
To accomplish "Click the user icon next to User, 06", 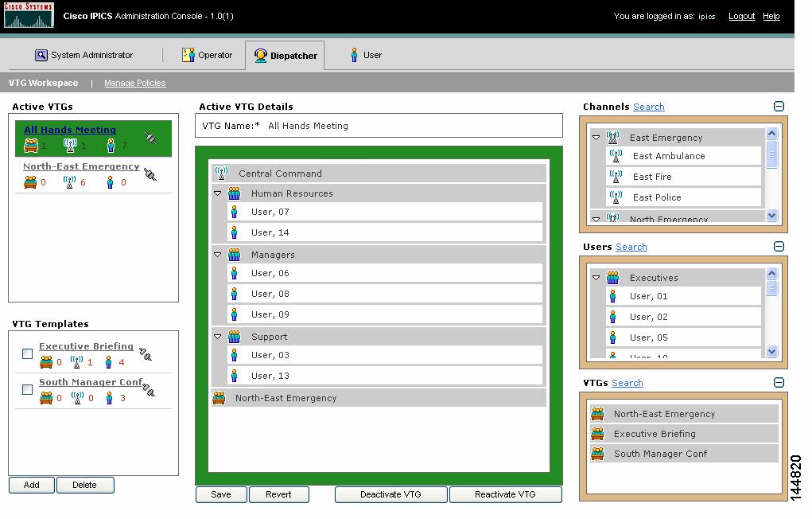I will (234, 273).
